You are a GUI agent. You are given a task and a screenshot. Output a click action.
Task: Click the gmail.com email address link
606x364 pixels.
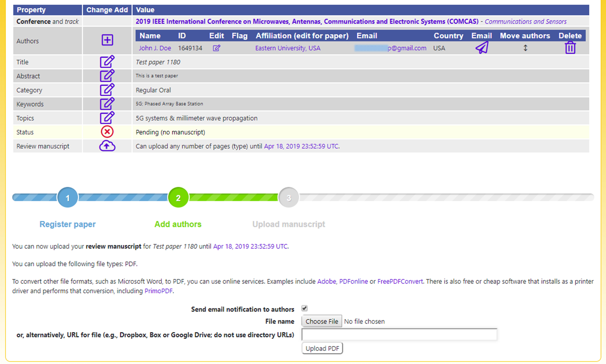coord(391,48)
